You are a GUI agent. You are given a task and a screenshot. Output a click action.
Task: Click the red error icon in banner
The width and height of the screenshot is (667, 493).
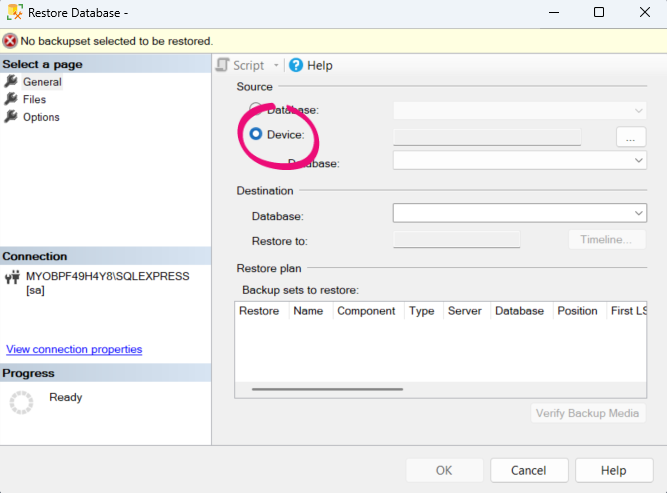[x=10, y=41]
